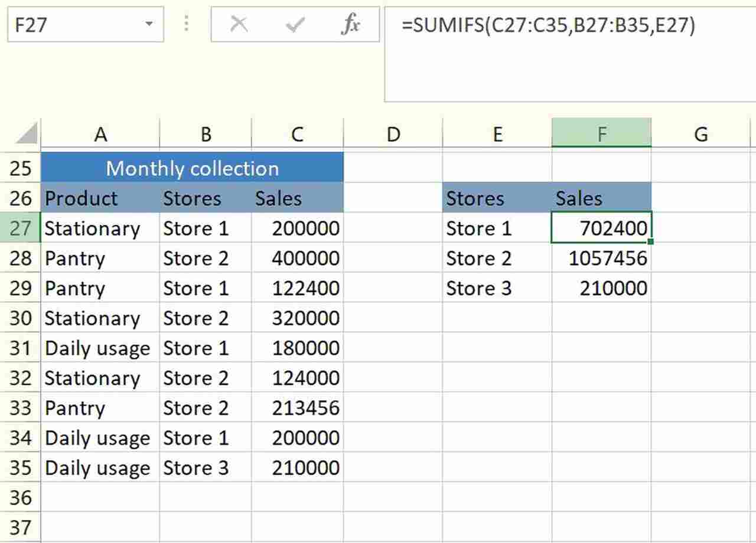Click the Cancel X icon in formula bar
The height and width of the screenshot is (543, 756).
(239, 25)
